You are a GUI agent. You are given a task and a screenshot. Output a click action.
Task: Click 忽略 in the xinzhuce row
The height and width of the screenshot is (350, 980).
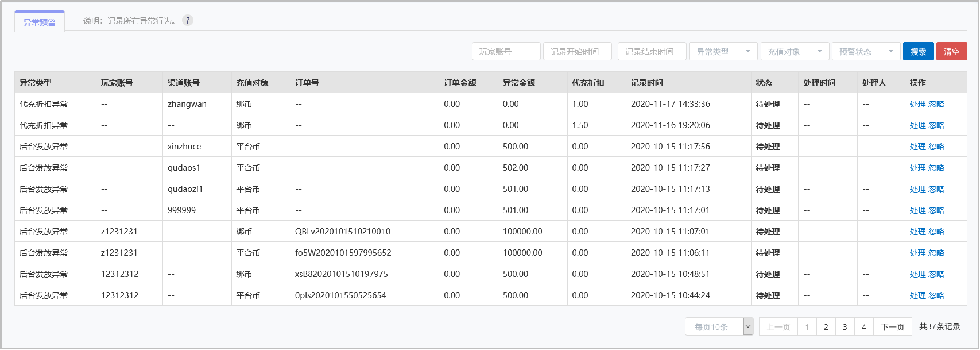click(x=936, y=147)
